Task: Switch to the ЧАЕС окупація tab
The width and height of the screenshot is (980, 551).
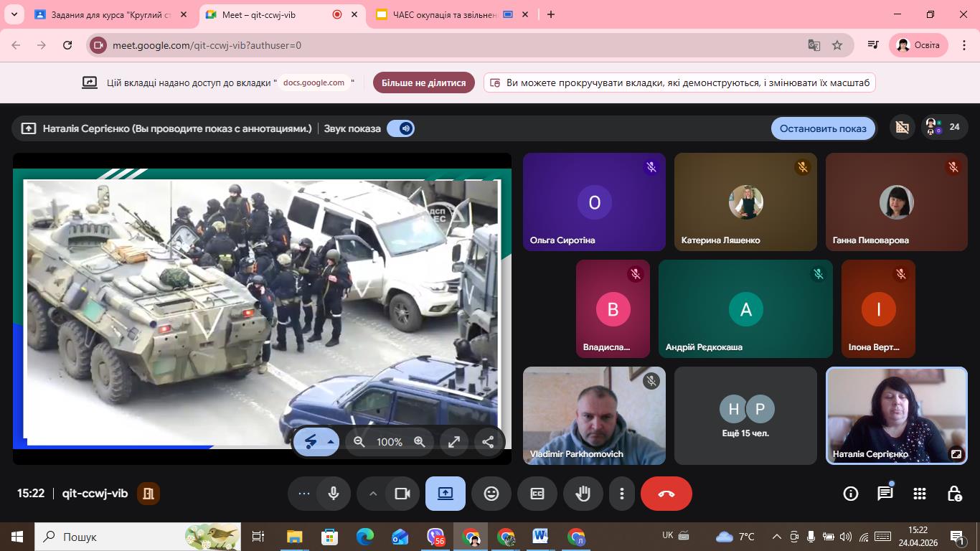Action: point(445,14)
